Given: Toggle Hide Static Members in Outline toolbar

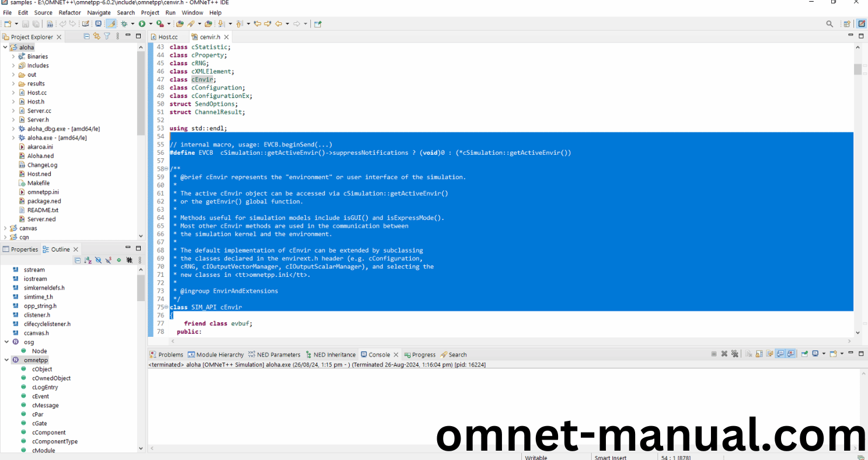Looking at the screenshot, I should [x=109, y=260].
